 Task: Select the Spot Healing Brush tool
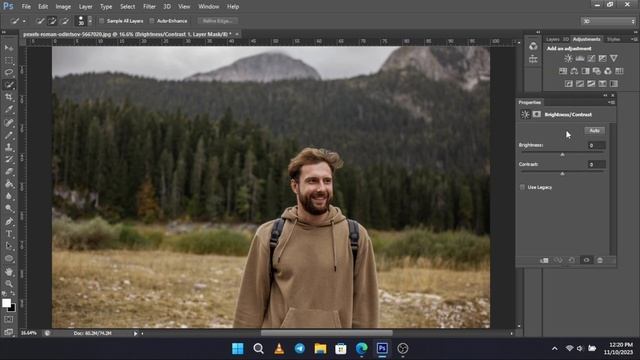click(9, 122)
